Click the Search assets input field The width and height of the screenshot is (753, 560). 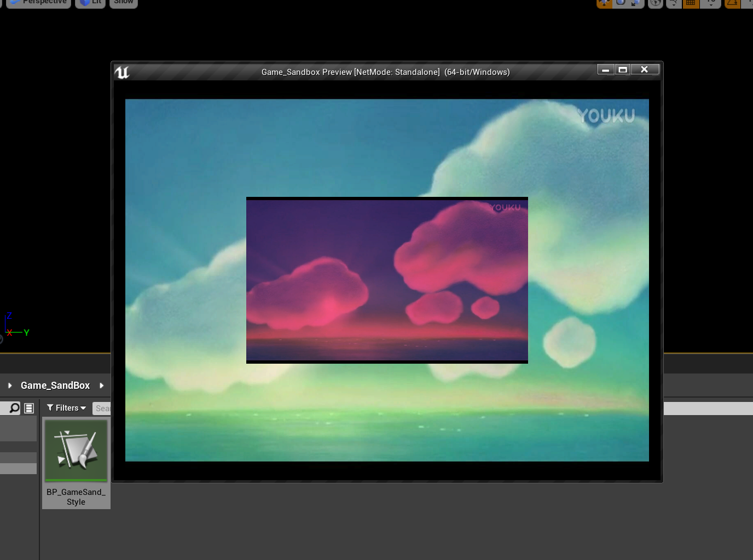[104, 408]
